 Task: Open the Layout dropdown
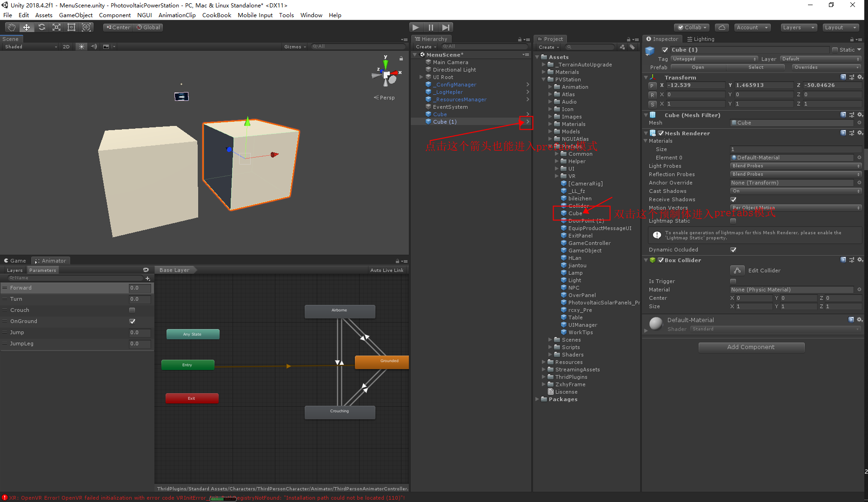click(x=840, y=27)
